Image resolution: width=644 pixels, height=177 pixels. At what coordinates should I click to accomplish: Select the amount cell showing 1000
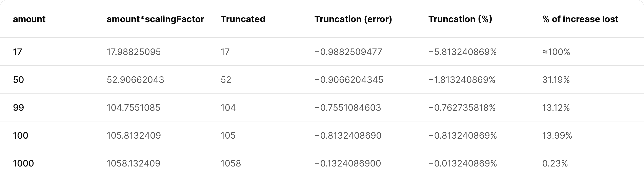(x=23, y=163)
